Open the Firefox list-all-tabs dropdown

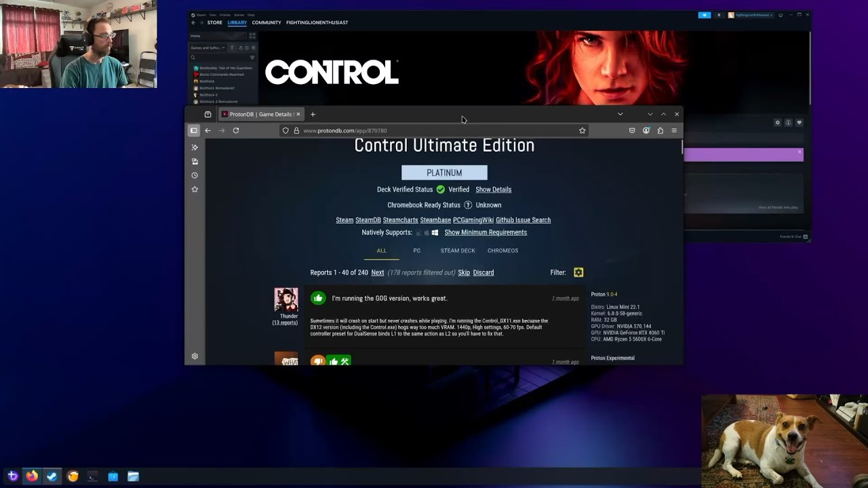pos(620,114)
